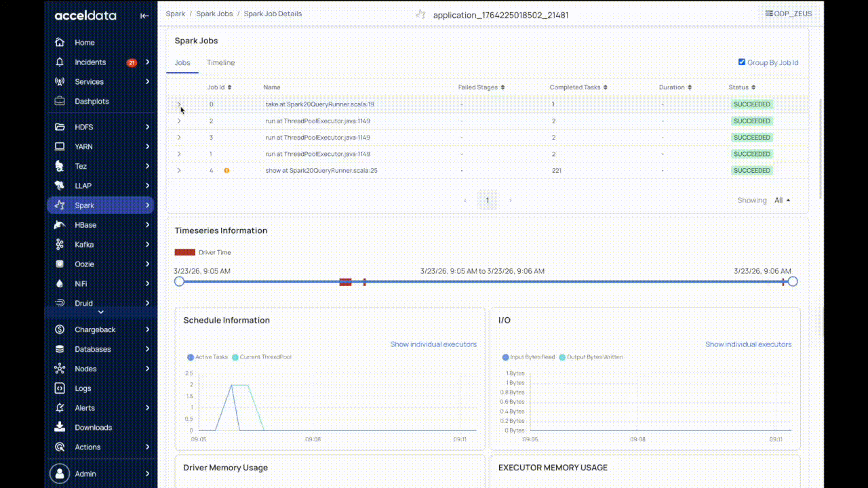The image size is (868, 488).
Task: Open the Spark Jobs breadcrumb link
Action: (215, 14)
